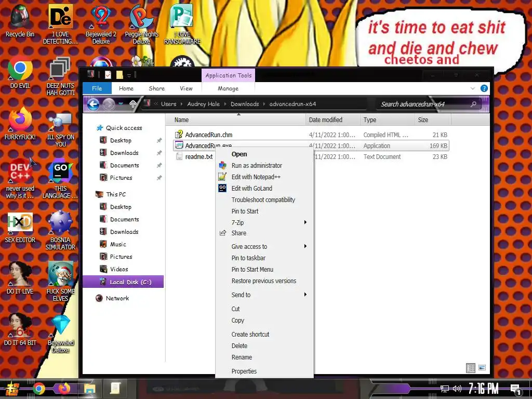Switch to Large icons view layout icon
This screenshot has width=532, height=399.
tap(482, 368)
